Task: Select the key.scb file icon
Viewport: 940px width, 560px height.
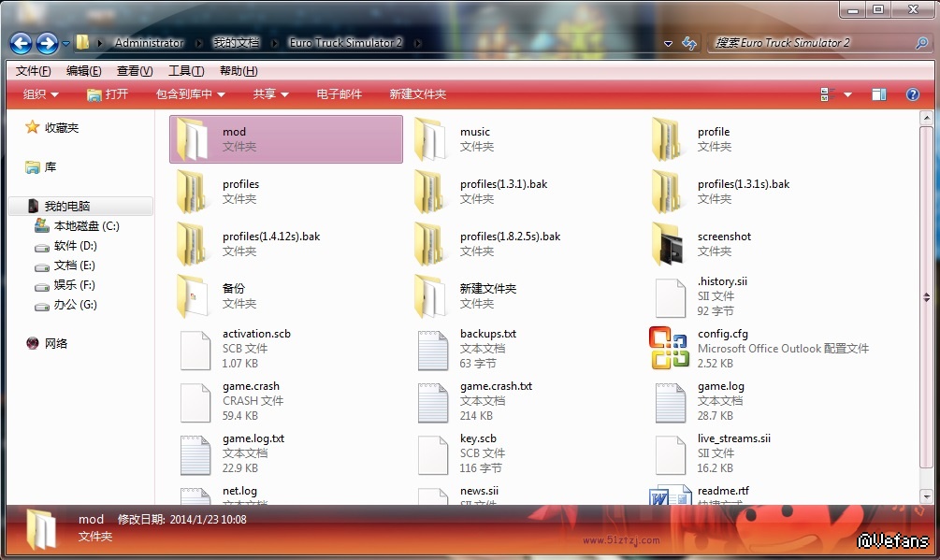Action: (433, 454)
